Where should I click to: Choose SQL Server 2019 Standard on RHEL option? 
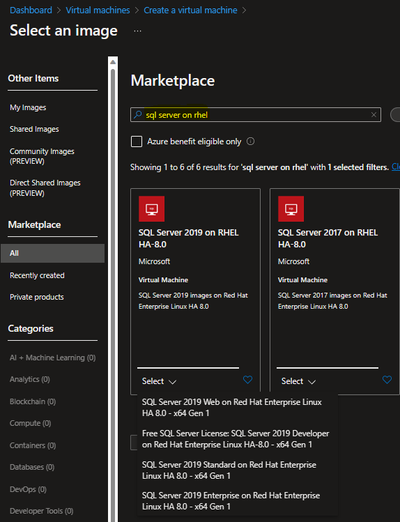pyautogui.click(x=229, y=470)
